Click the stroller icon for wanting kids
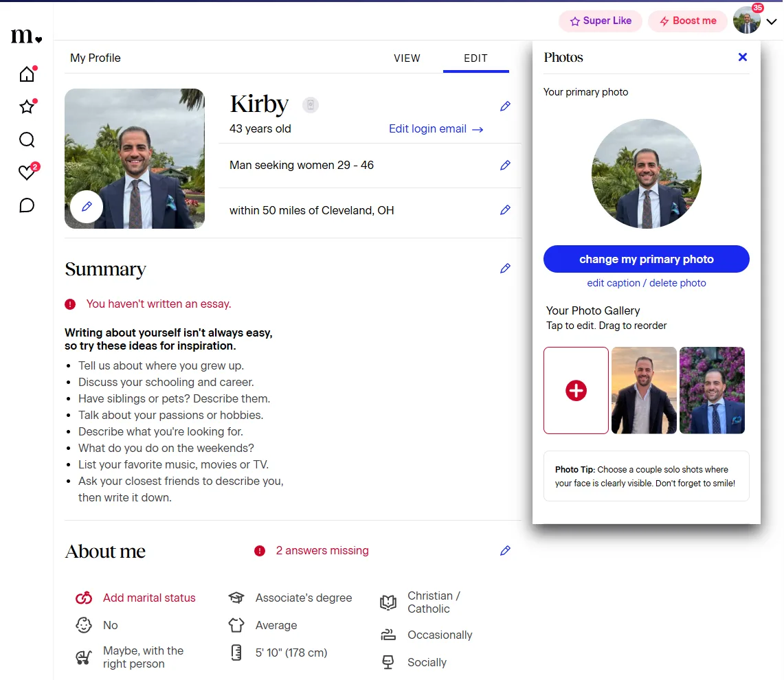The width and height of the screenshot is (784, 680). point(84,657)
